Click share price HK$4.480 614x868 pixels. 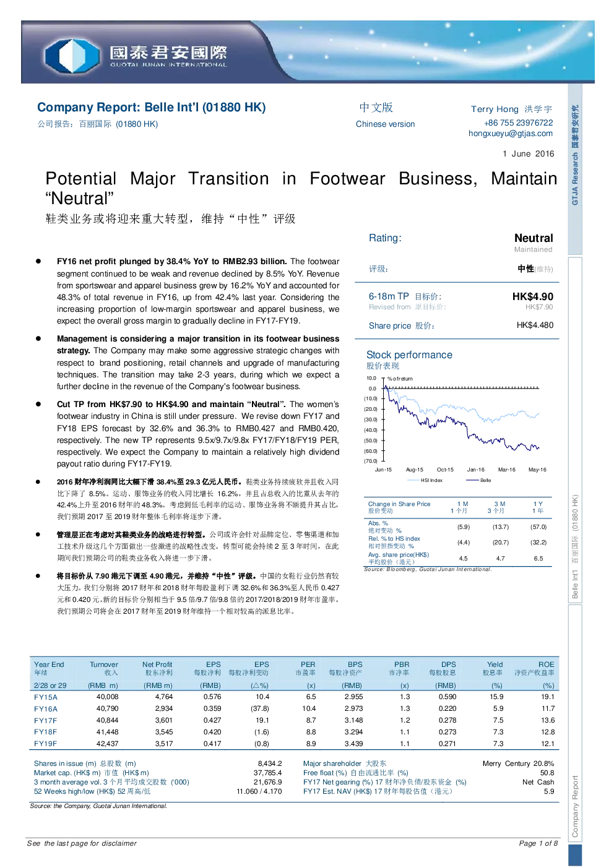(535, 325)
